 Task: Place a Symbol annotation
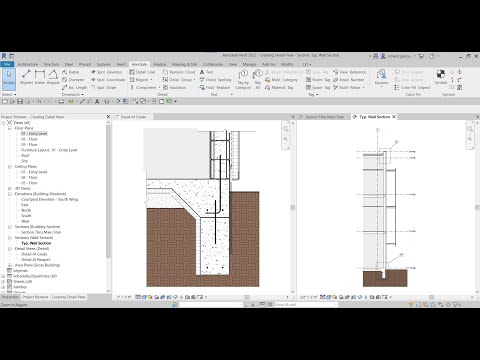coord(441,77)
